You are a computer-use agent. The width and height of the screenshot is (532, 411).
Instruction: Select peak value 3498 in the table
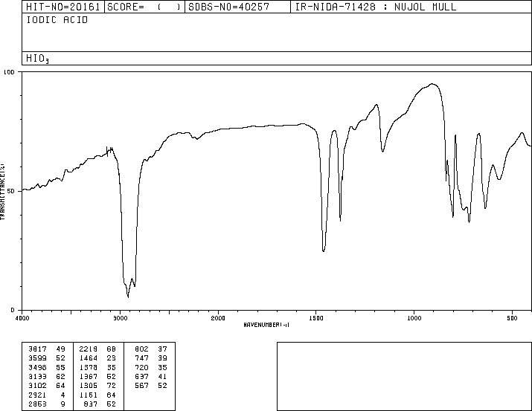(38, 368)
